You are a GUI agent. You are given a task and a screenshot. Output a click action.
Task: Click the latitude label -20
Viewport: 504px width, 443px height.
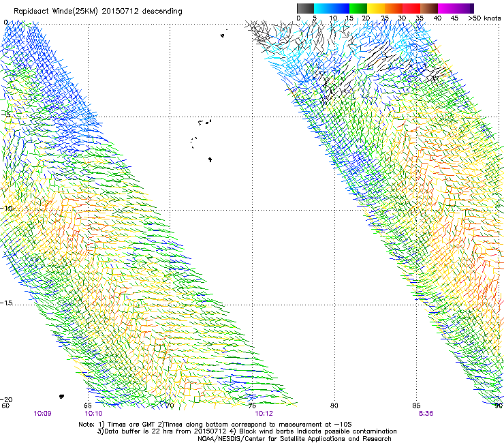coord(6,399)
